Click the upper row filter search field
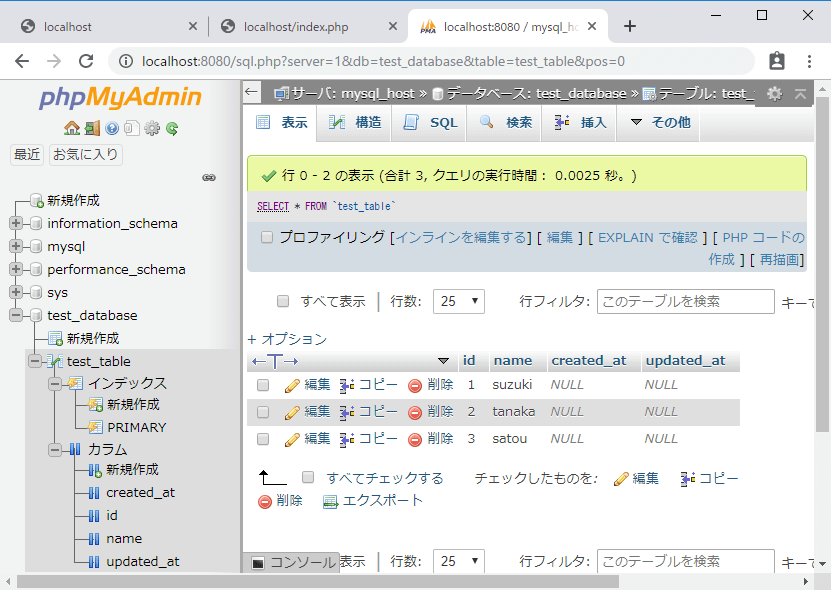 pos(686,302)
